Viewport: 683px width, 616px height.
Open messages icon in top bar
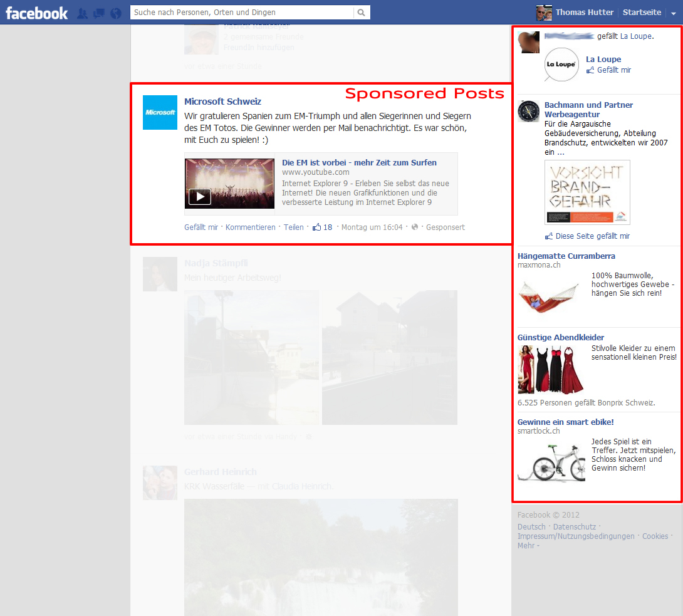[98, 13]
